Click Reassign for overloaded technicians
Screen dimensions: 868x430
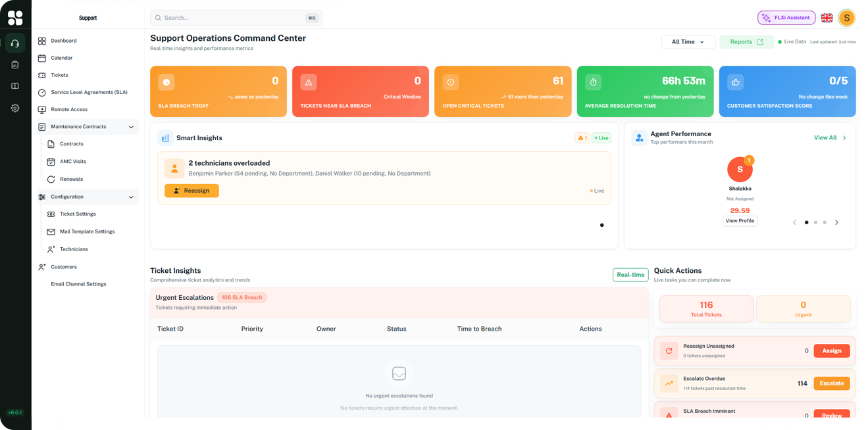tap(191, 191)
